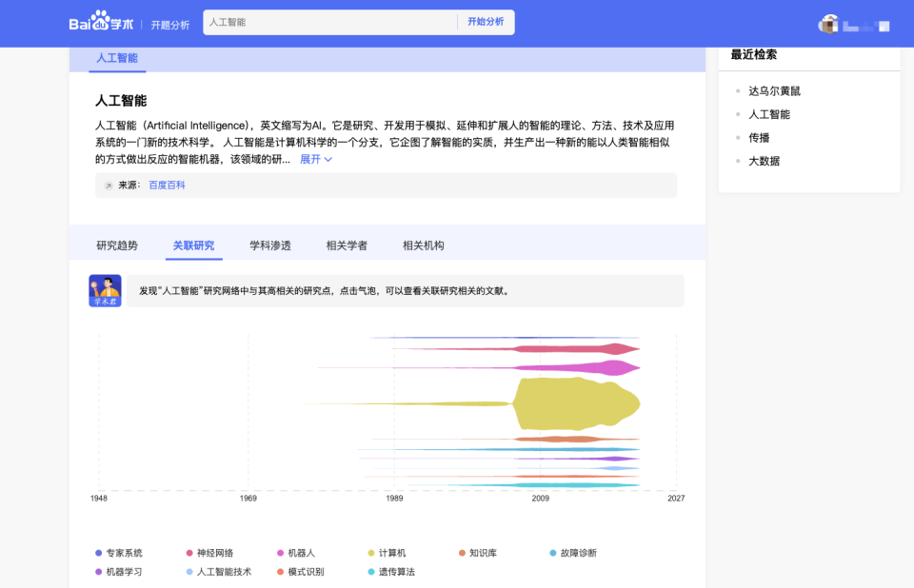Open recent search 达乌尔黄鼠
The width and height of the screenshot is (914, 588).
click(x=775, y=91)
